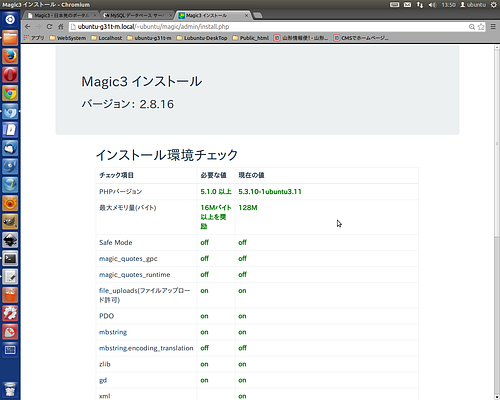Open System Settings wrench-and-gear icon
This screenshot has height=400, width=500.
coord(10,313)
